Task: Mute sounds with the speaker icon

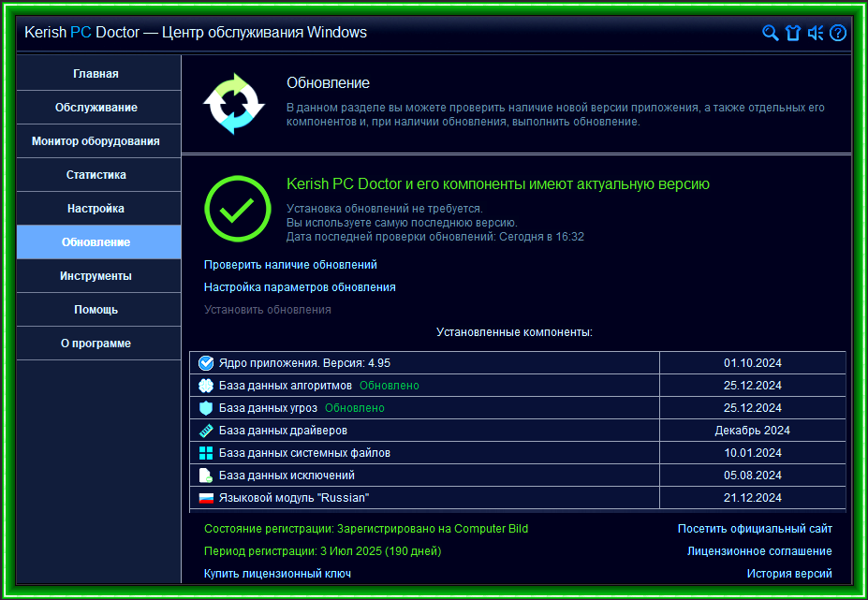Action: pos(816,33)
